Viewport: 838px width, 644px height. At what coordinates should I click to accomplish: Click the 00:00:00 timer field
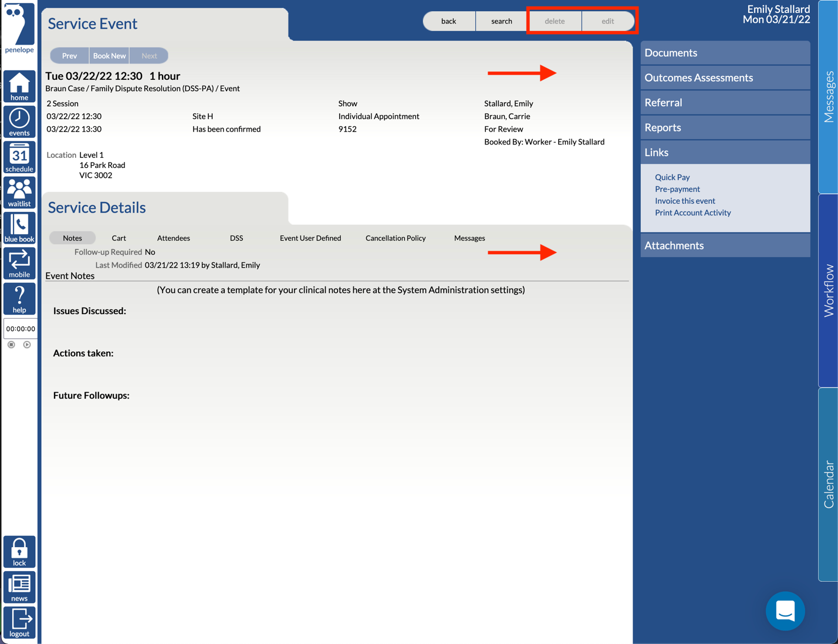pyautogui.click(x=21, y=329)
